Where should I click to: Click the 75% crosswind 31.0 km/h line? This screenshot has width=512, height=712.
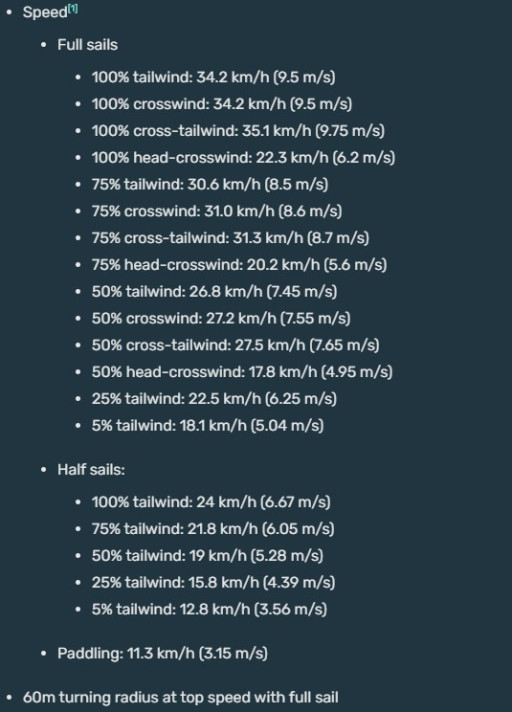217,211
